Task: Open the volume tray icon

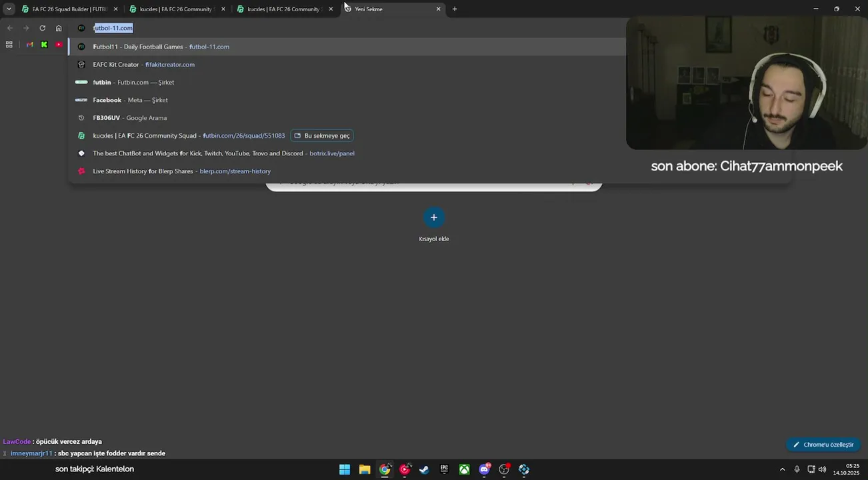Action: [x=822, y=469]
